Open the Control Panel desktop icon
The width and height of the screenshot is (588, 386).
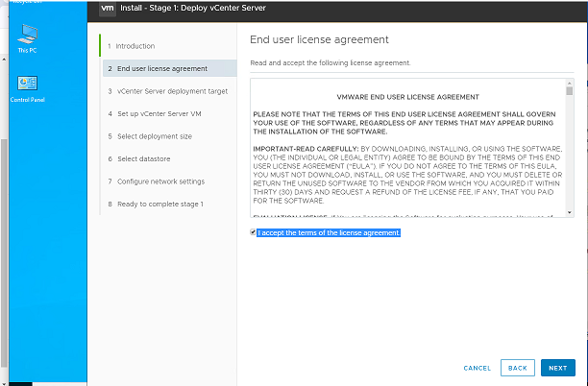[27, 86]
